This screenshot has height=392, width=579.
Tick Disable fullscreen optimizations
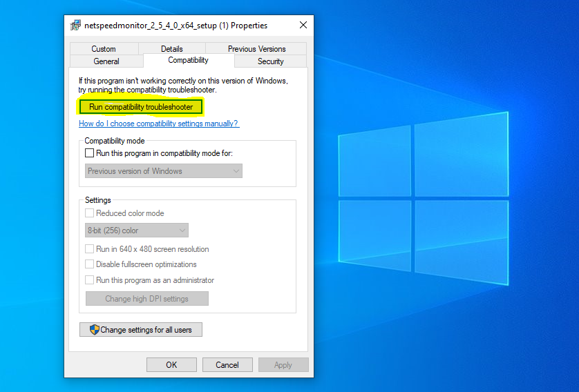[x=89, y=264]
